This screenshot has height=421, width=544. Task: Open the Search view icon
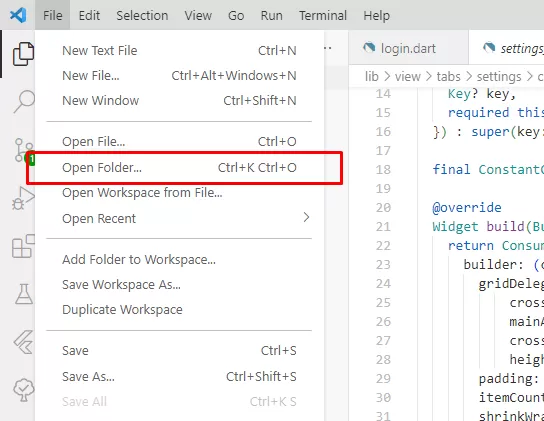point(24,101)
